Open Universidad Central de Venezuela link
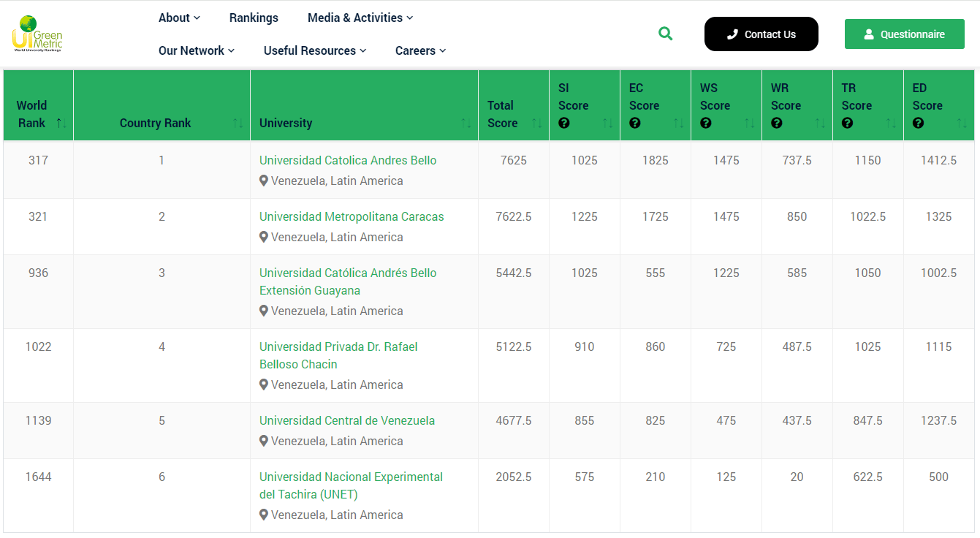 (x=347, y=420)
